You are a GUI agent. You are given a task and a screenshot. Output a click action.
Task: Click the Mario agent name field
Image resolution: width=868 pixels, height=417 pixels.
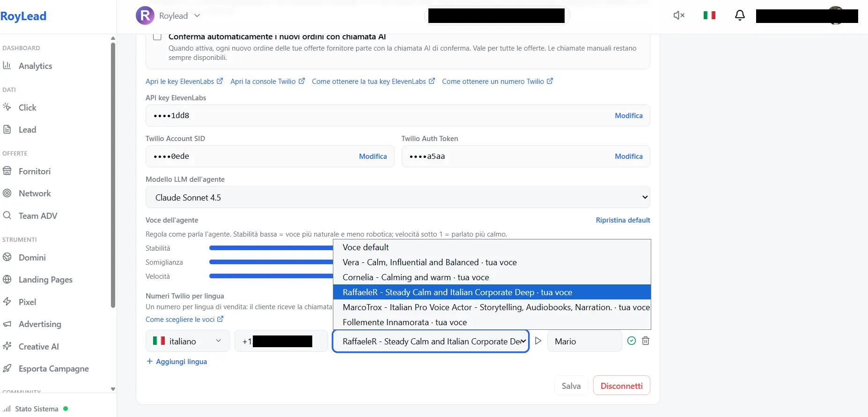[x=584, y=341]
